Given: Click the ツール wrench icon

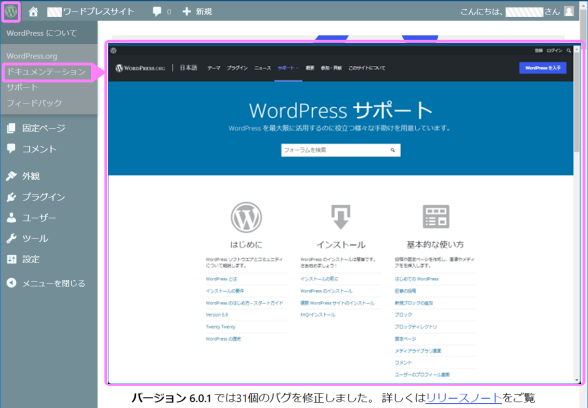Looking at the screenshot, I should click(x=11, y=238).
